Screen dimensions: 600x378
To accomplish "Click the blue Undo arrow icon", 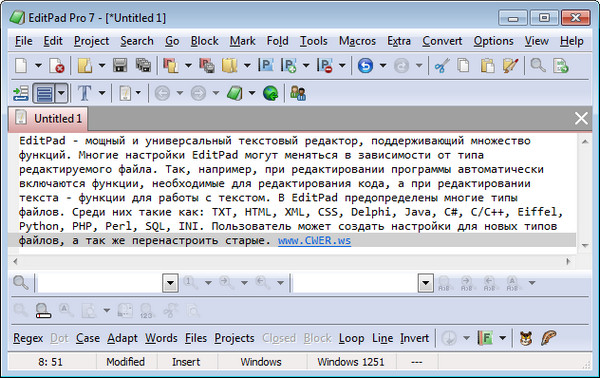I will [x=365, y=65].
